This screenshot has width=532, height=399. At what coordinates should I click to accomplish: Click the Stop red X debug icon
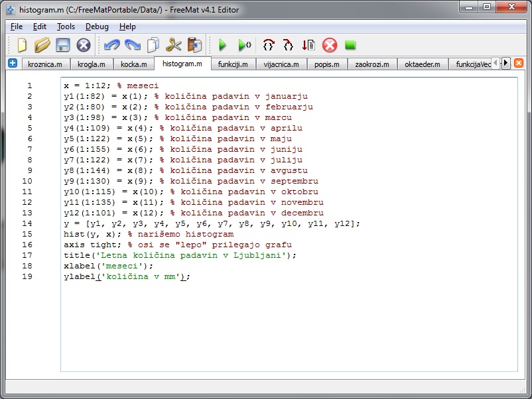[x=330, y=45]
